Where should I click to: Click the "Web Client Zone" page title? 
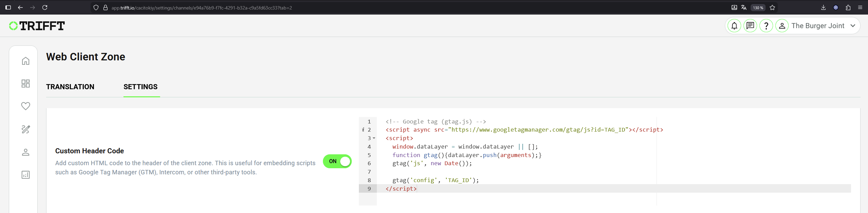tap(85, 57)
